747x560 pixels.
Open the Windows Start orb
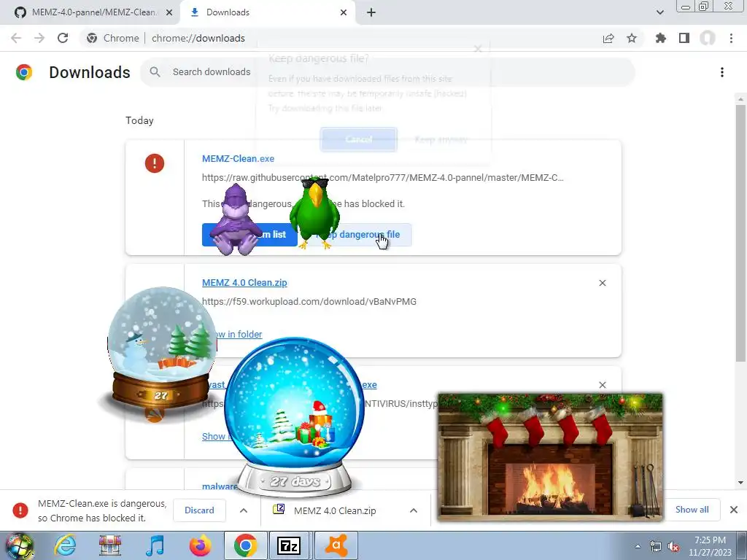19,545
